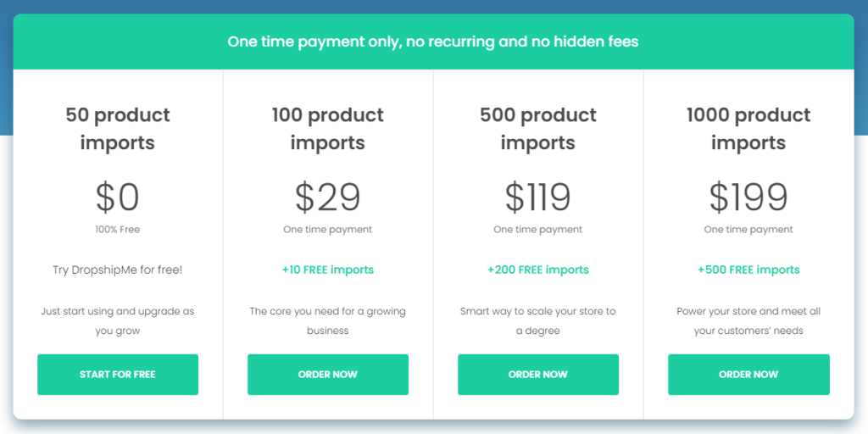This screenshot has height=434, width=868.
Task: Click 'The core you need' description
Action: pos(328,320)
